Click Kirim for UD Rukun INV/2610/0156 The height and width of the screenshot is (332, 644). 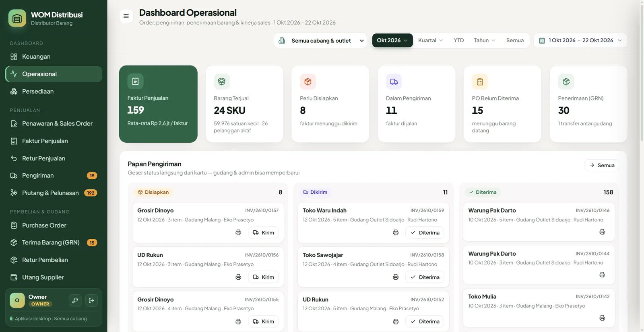264,277
